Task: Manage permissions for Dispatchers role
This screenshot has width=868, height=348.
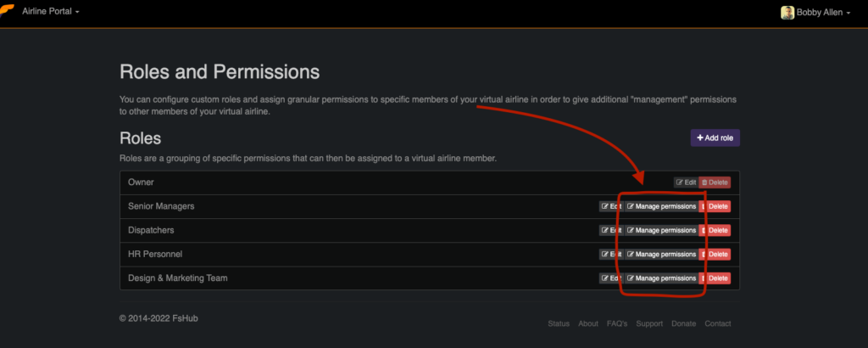Action: click(x=661, y=230)
